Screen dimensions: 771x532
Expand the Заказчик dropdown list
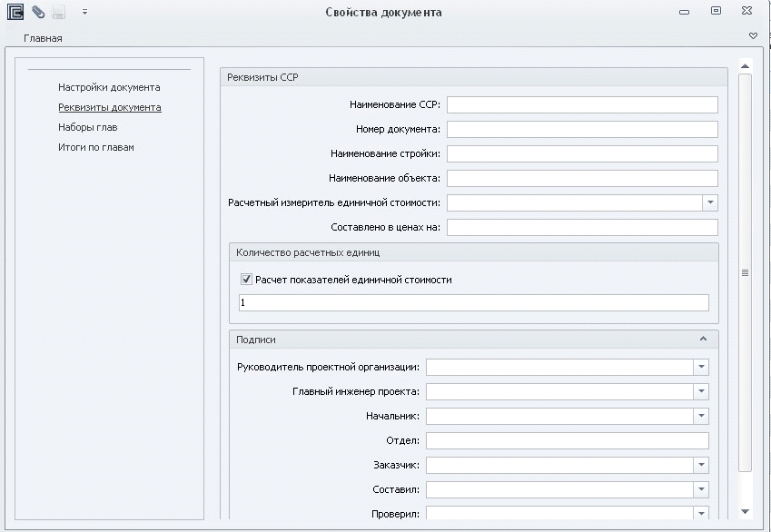click(x=700, y=465)
